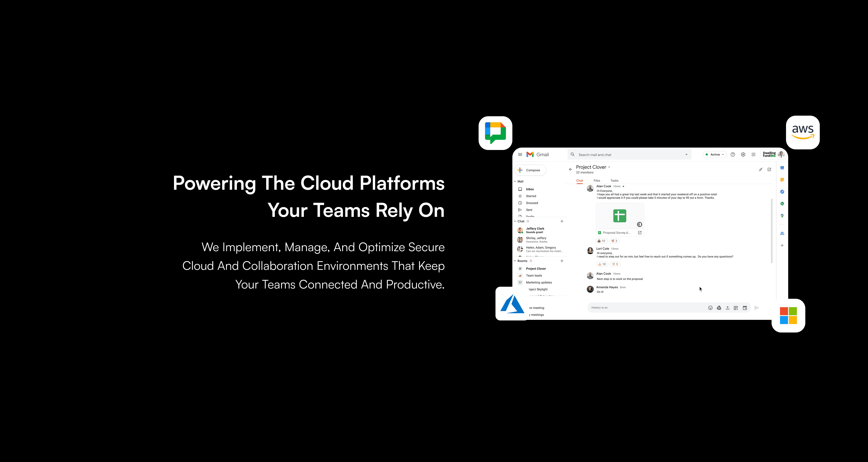Switch to the Files tab
This screenshot has height=462, width=868.
(x=597, y=181)
